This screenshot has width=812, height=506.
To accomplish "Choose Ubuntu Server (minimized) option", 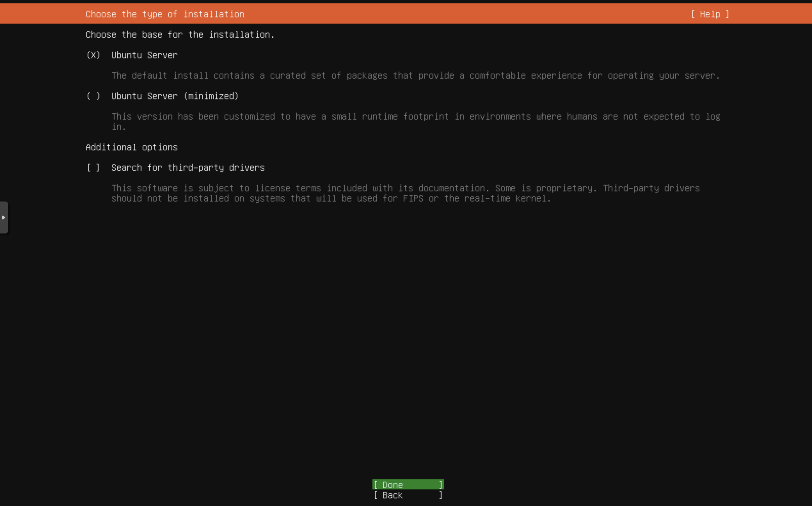I will tap(93, 96).
